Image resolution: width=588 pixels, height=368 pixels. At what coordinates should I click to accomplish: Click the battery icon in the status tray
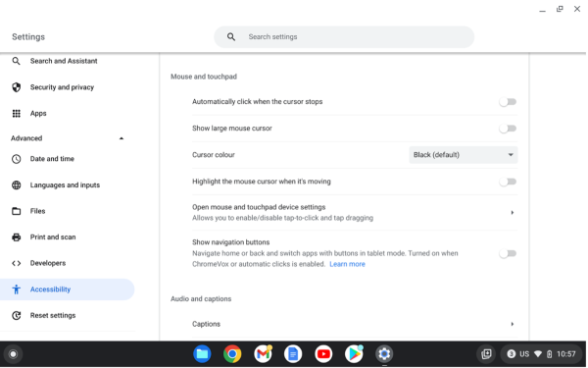(x=550, y=354)
